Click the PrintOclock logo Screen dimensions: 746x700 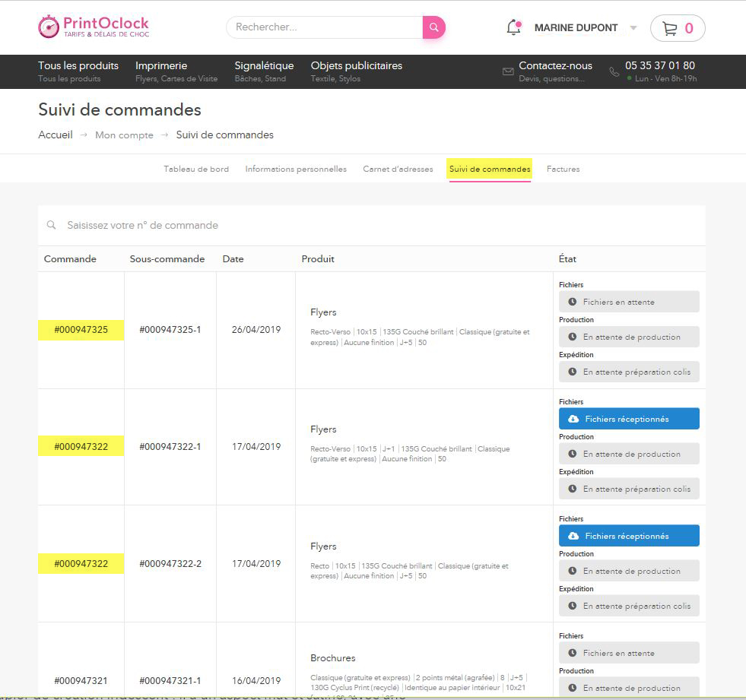pyautogui.click(x=94, y=27)
